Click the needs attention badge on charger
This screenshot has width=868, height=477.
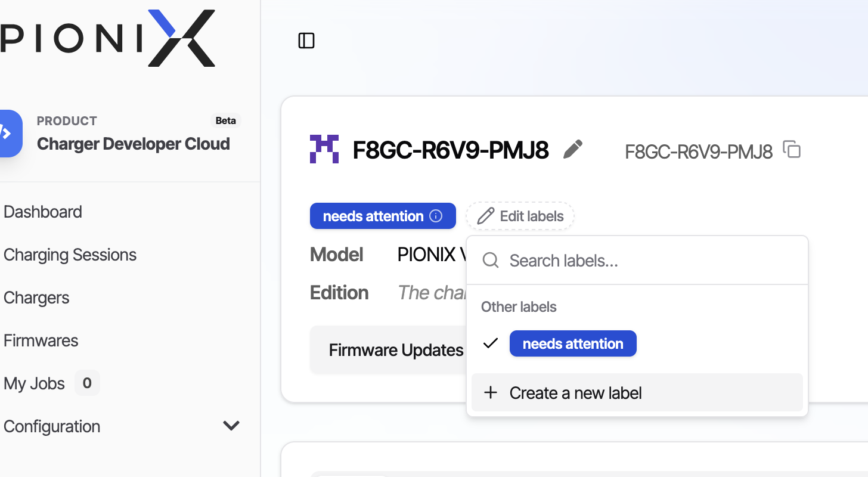(383, 216)
